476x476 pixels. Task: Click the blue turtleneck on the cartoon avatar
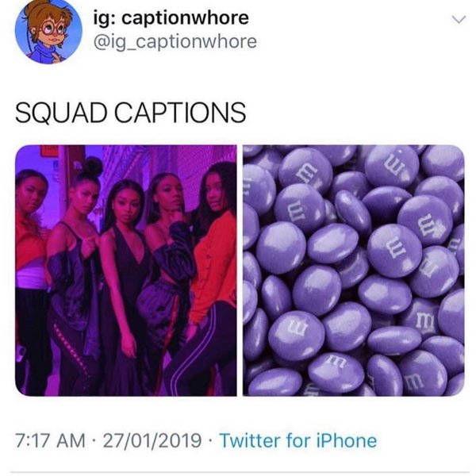[x=45, y=54]
